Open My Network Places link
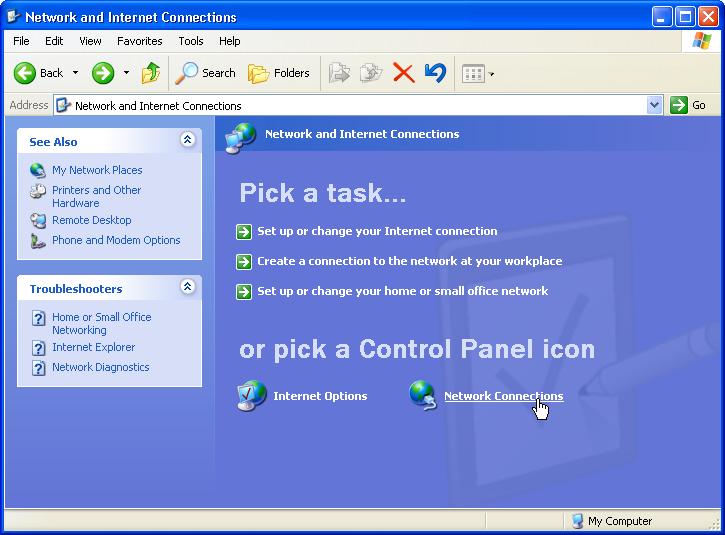Viewport: 725px width, 535px height. (x=97, y=170)
